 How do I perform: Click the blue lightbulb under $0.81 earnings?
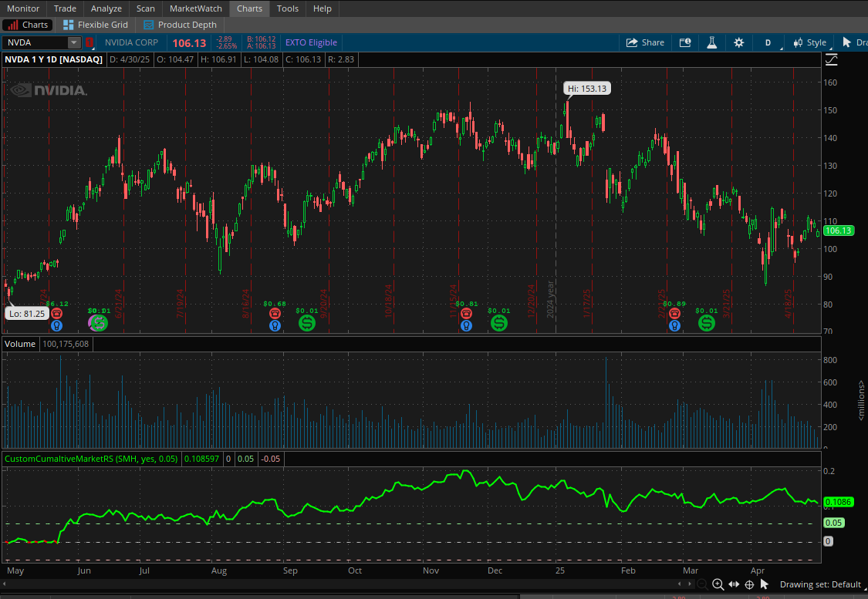(466, 326)
